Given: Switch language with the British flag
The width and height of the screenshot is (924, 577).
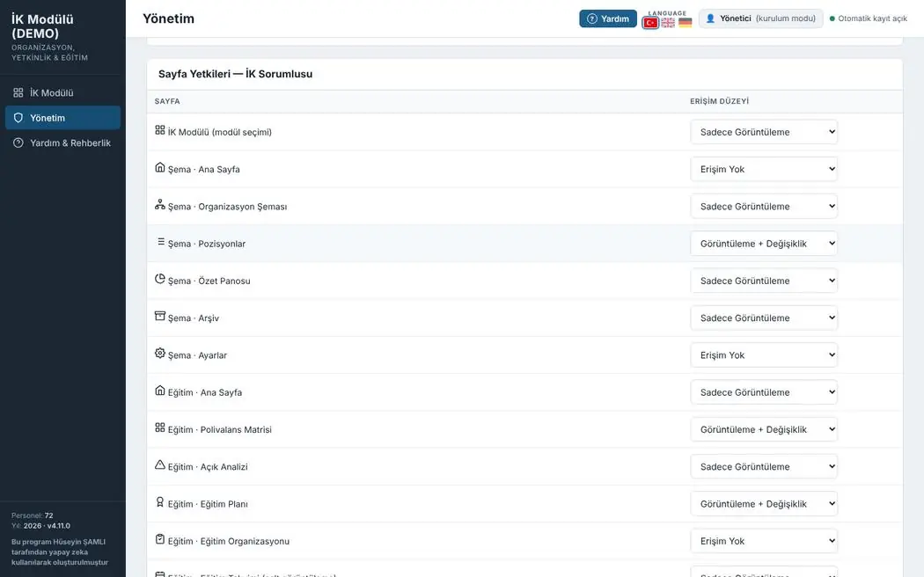Looking at the screenshot, I should tap(668, 23).
